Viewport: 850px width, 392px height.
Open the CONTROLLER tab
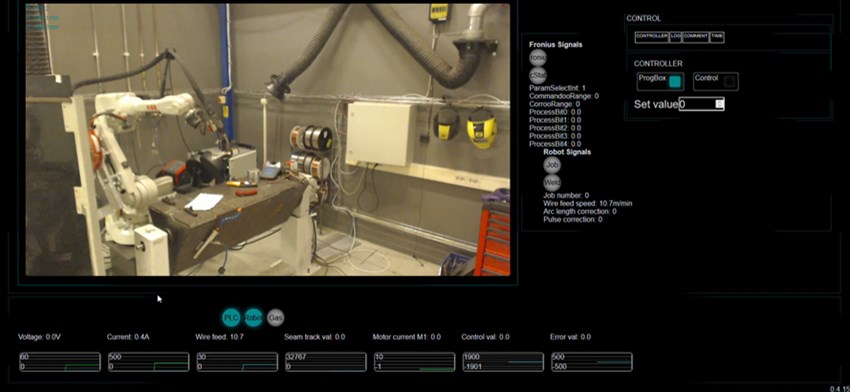pyautogui.click(x=652, y=37)
